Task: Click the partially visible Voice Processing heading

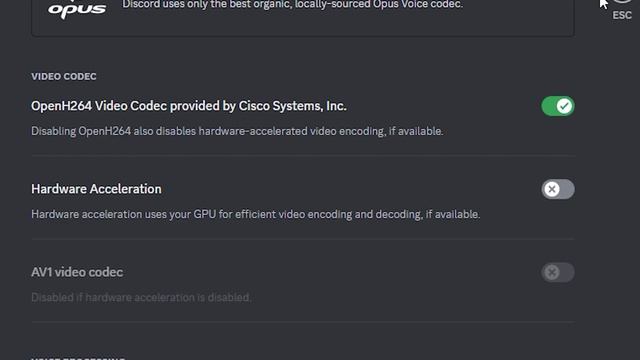Action: coord(78,358)
